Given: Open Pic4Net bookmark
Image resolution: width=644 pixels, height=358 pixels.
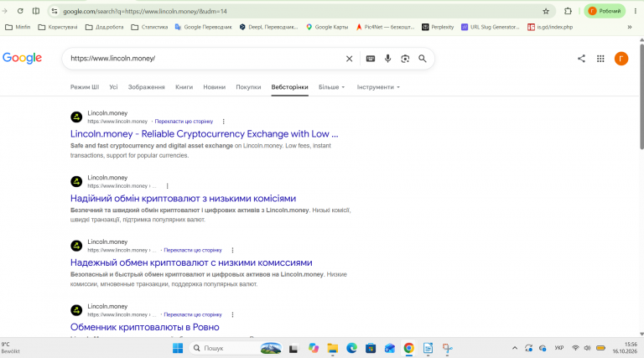Looking at the screenshot, I should (385, 27).
